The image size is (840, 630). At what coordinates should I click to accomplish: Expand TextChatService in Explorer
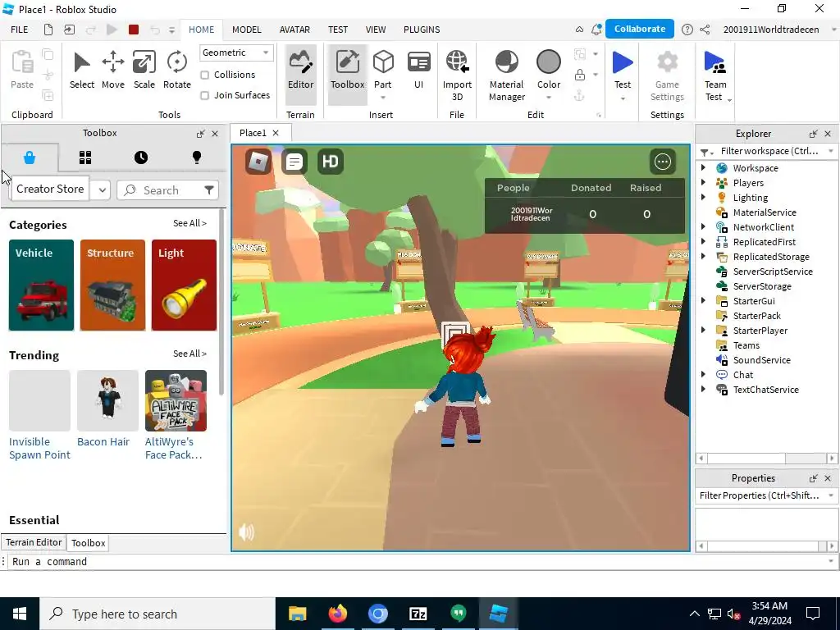(x=703, y=390)
